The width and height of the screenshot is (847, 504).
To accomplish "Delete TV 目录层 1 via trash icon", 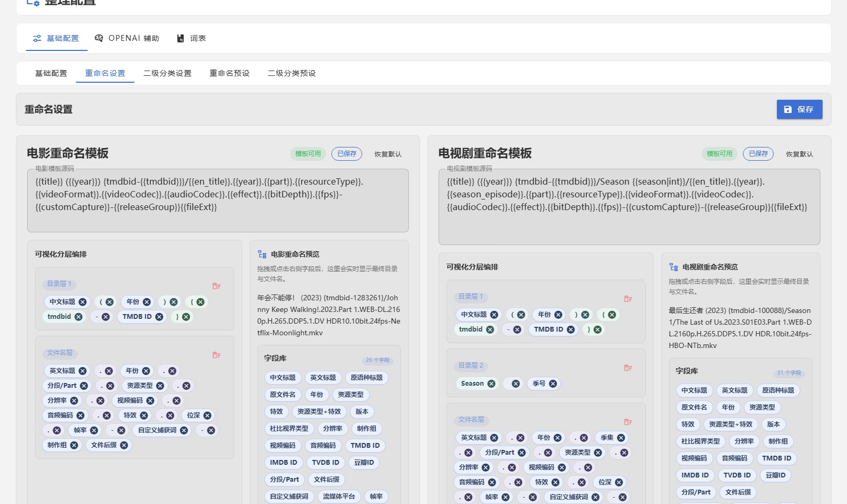I will [x=628, y=299].
